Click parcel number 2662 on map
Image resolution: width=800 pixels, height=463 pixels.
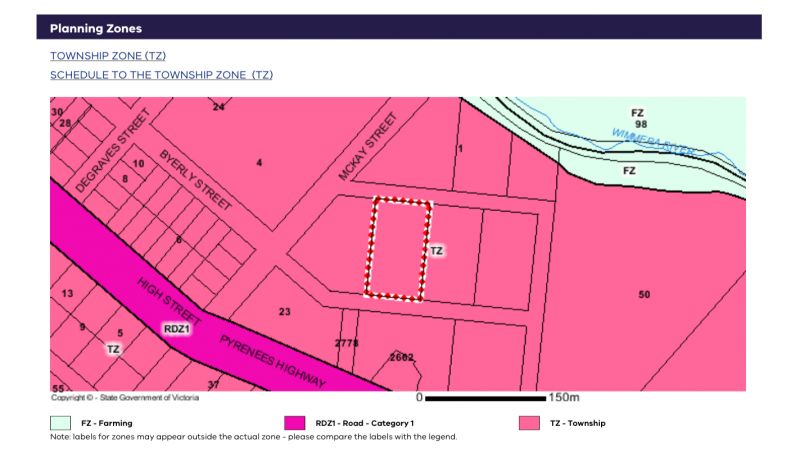pos(402,357)
